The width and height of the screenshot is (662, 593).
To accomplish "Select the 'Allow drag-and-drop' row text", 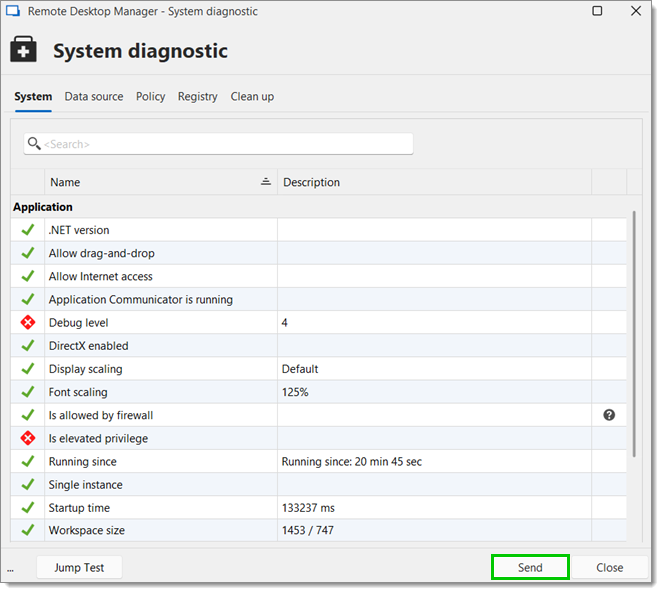I will 102,253.
